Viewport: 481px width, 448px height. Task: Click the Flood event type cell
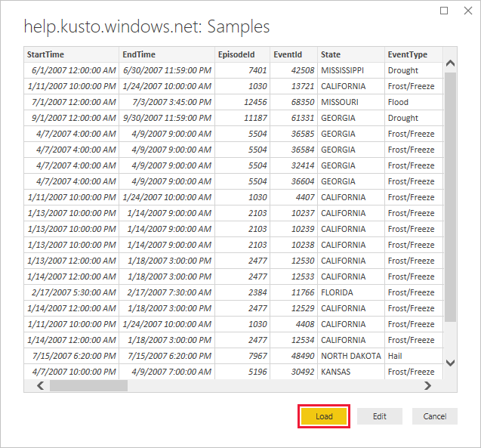pos(398,102)
